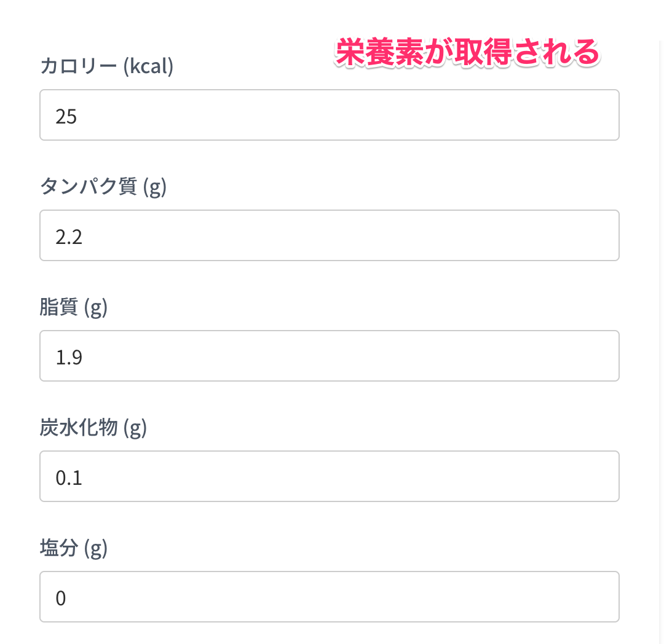Viewport: 664px width, 644px height.
Task: Click on the 0 salt value
Action: point(60,599)
